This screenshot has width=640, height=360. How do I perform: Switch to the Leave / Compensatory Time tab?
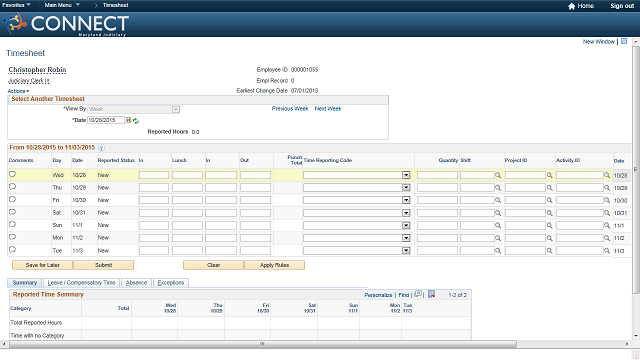click(82, 282)
